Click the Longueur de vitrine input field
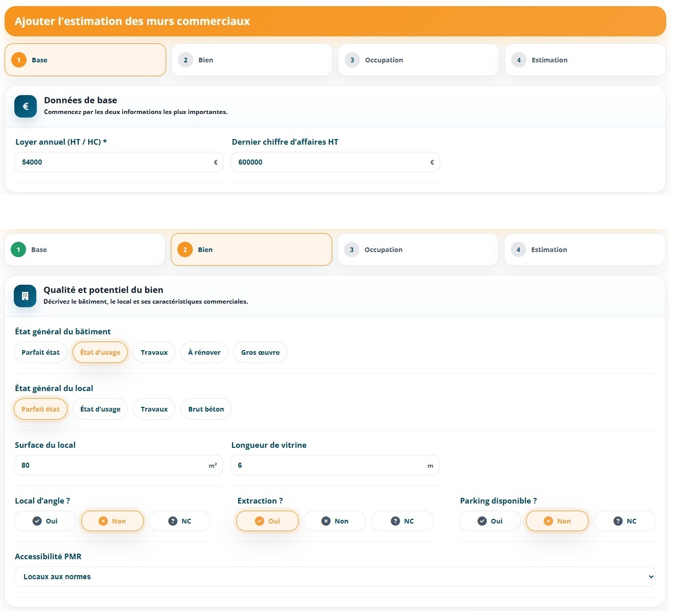 [x=335, y=465]
